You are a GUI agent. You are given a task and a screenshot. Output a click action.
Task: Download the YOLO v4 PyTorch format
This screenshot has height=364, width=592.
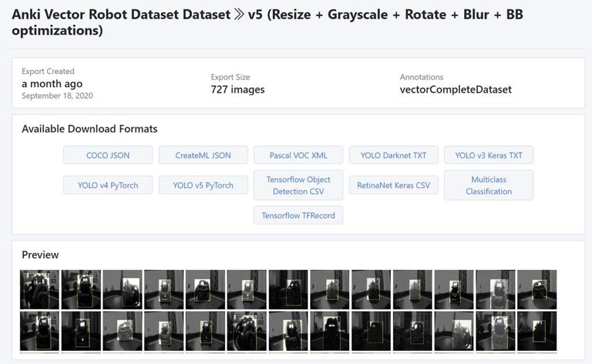(108, 185)
